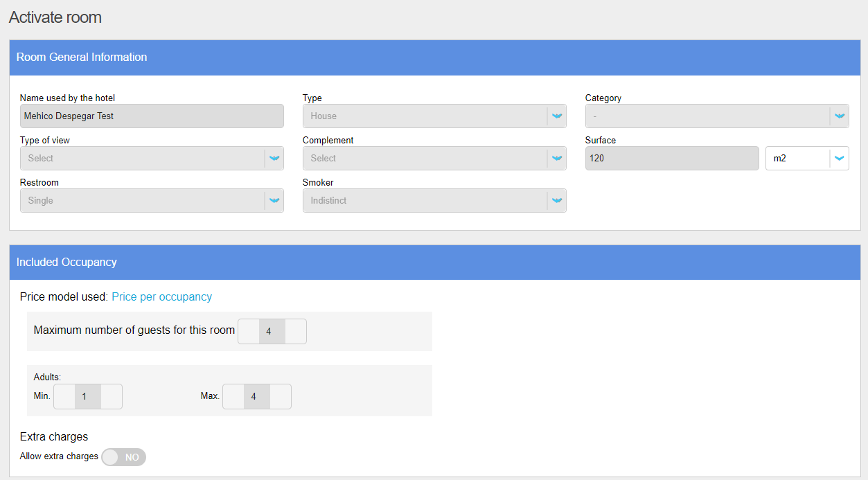868x480 pixels.
Task: Toggle the Allow extra charges switch
Action: (124, 457)
